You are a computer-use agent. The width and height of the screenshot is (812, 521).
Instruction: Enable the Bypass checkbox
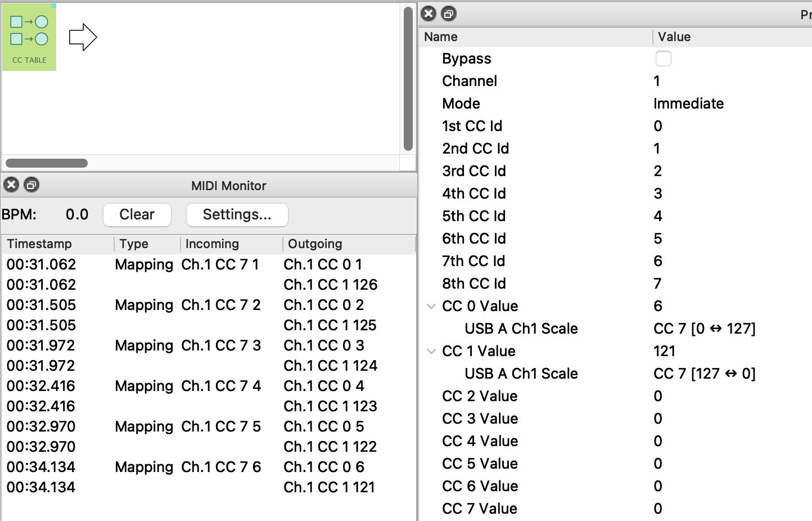tap(663, 59)
